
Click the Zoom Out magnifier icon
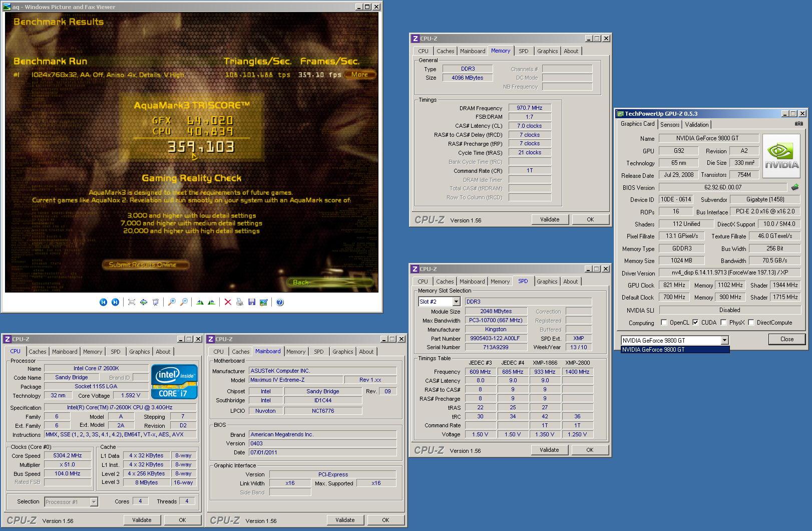coord(184,302)
